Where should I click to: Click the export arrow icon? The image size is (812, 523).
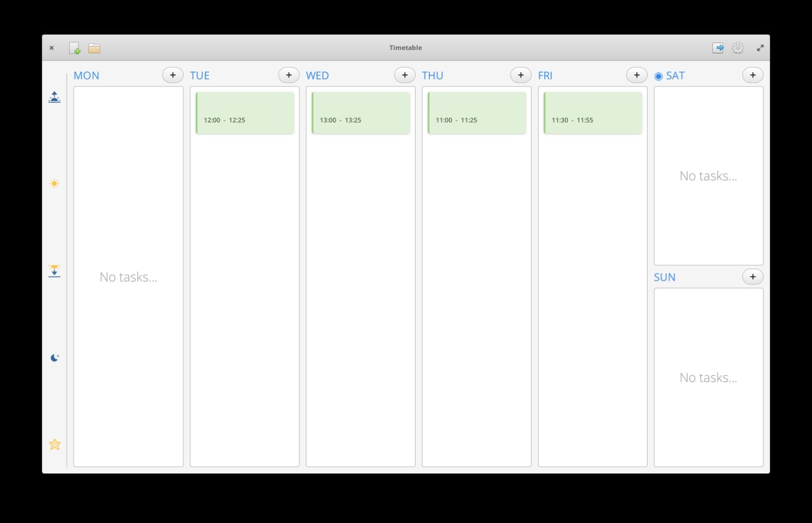click(718, 48)
